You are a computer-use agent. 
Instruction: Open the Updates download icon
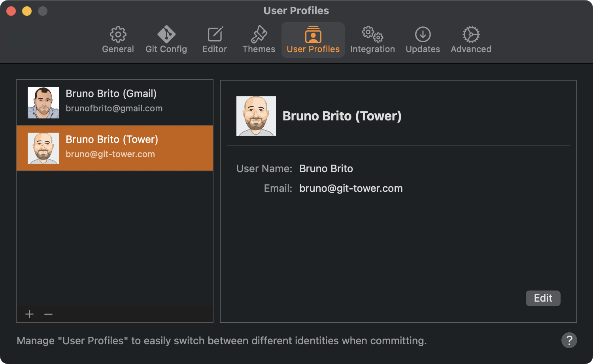click(423, 35)
